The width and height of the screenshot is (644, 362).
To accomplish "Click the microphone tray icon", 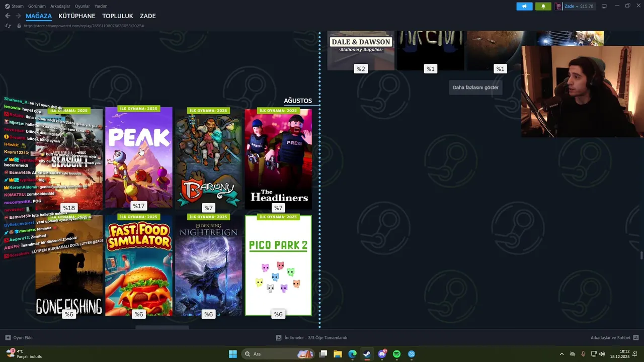I will 583,354.
